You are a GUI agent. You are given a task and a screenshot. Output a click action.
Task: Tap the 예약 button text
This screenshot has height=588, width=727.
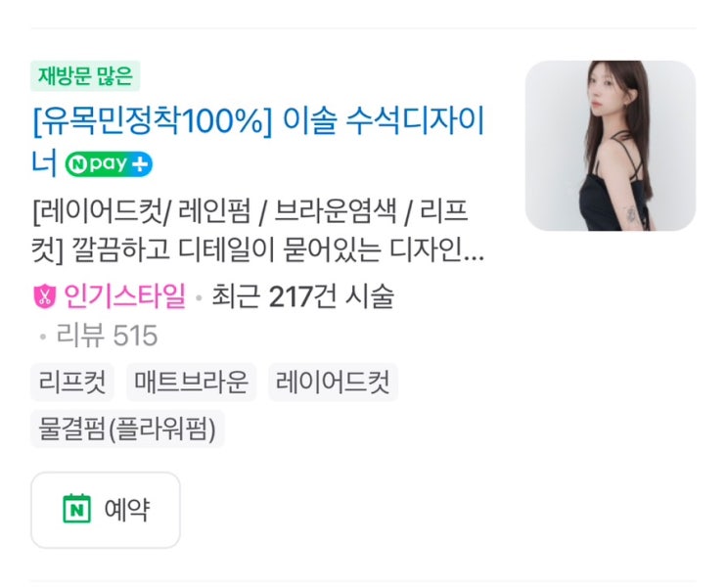tap(127, 510)
